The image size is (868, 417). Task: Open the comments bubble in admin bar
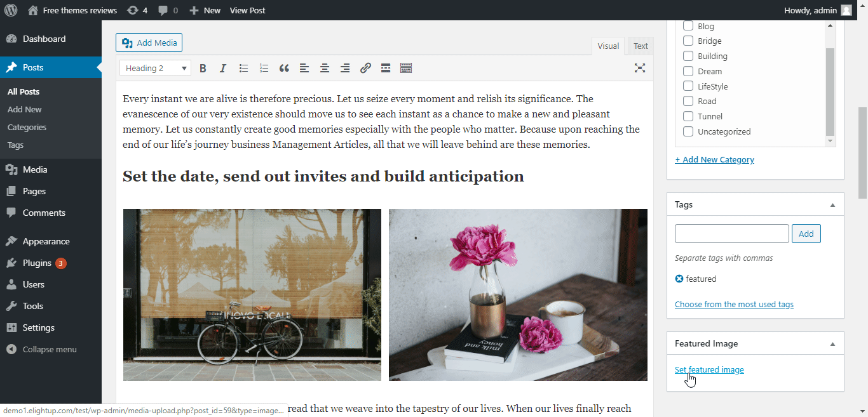point(168,10)
